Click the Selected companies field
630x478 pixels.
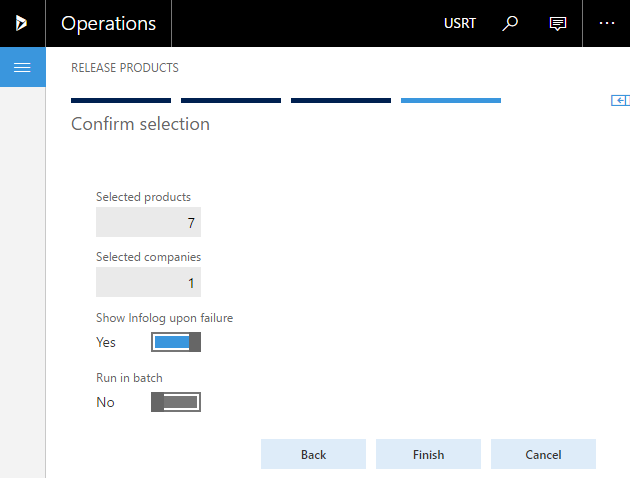click(148, 282)
